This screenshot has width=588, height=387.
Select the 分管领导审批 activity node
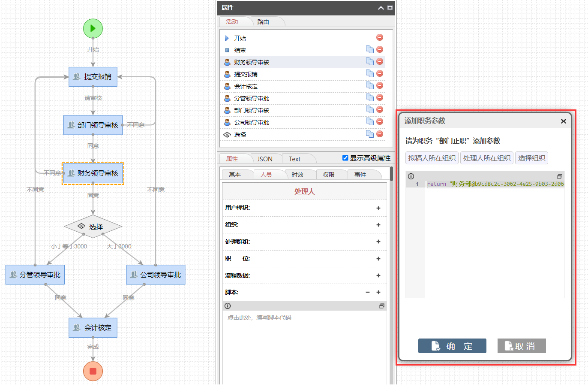[35, 275]
